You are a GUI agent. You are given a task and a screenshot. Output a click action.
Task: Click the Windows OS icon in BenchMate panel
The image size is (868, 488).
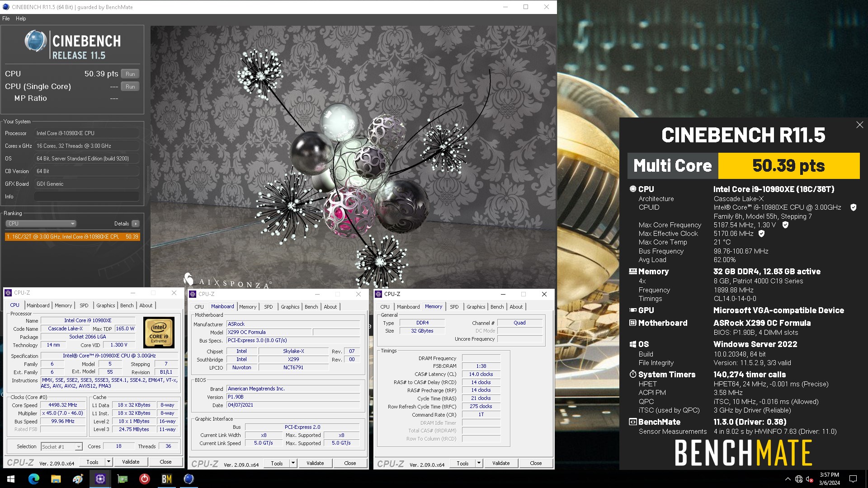[x=633, y=344]
